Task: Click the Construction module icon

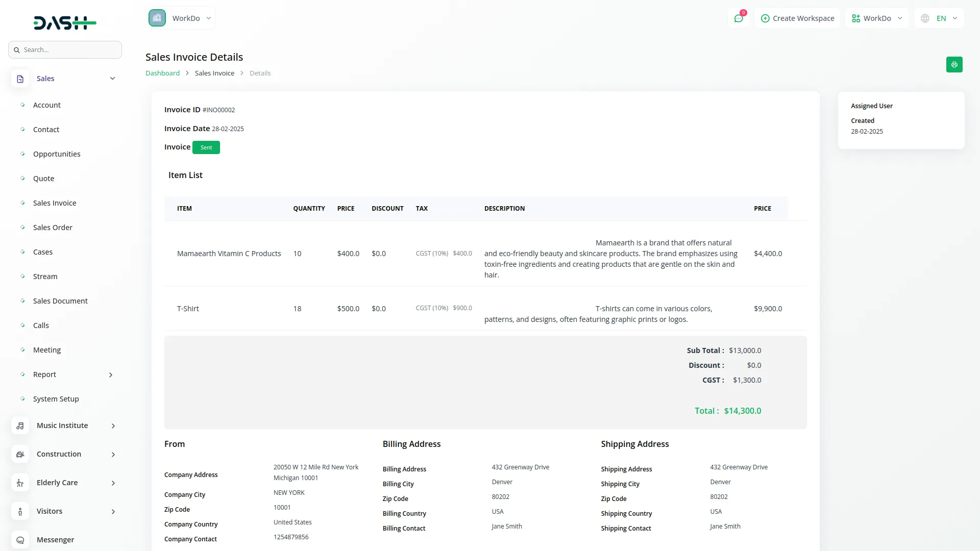Action: coord(20,454)
